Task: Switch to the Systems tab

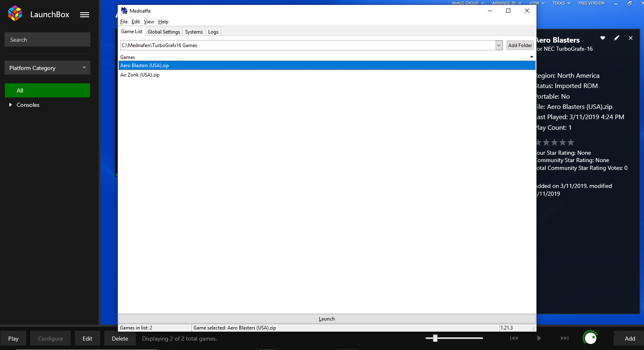Action: tap(194, 32)
